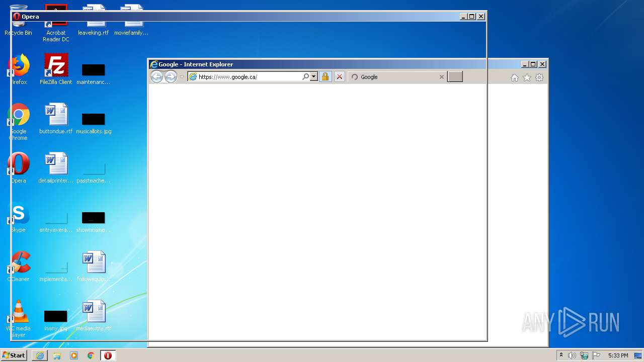
Task: Select shownname file on desktop
Action: pyautogui.click(x=94, y=221)
